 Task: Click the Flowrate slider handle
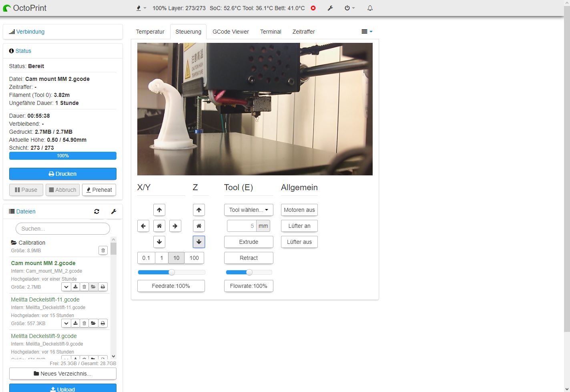[x=249, y=272]
